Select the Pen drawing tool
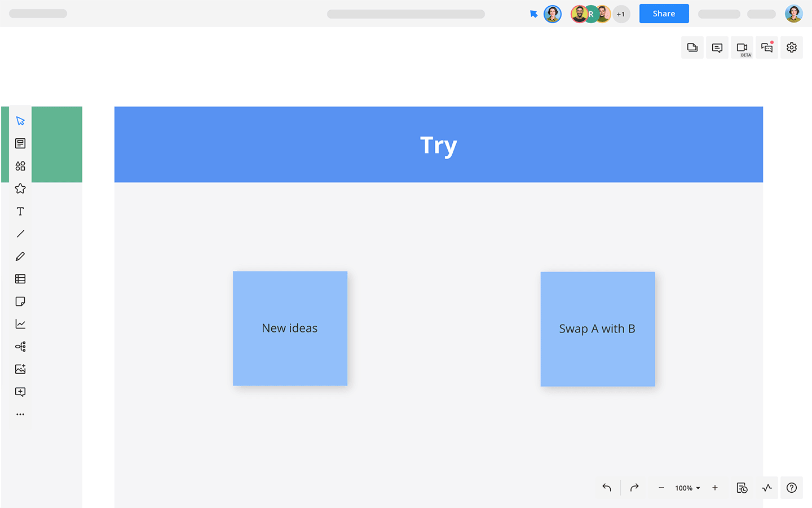 (x=20, y=256)
